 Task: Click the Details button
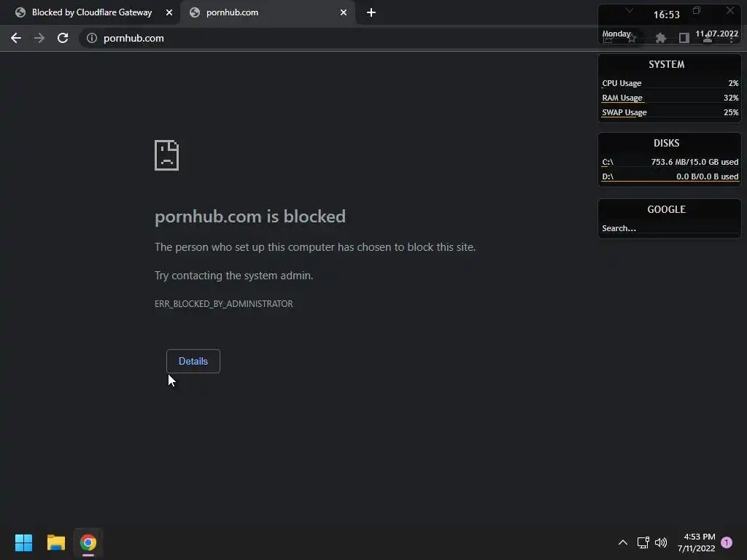(193, 361)
